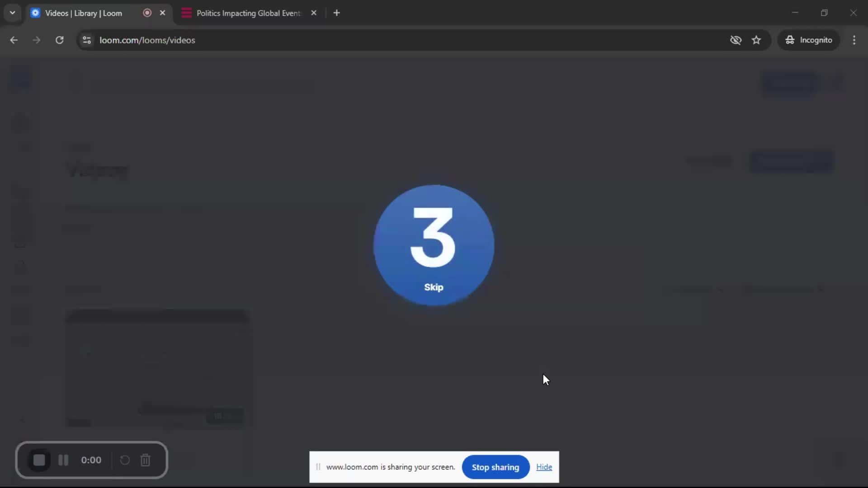Toggle the bookmark star for this page
868x488 pixels.
pos(756,40)
